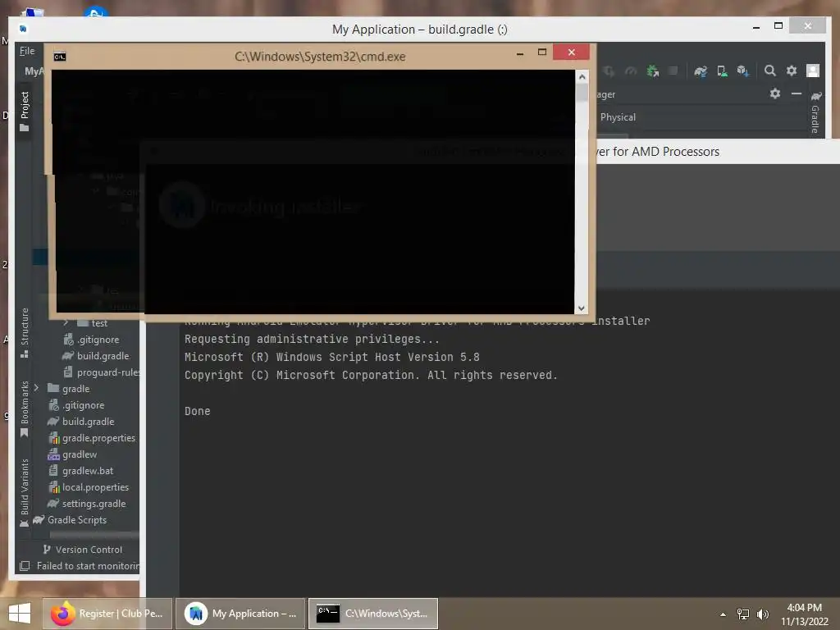The width and height of the screenshot is (840, 630).
Task: Open the File menu
Action: point(27,51)
